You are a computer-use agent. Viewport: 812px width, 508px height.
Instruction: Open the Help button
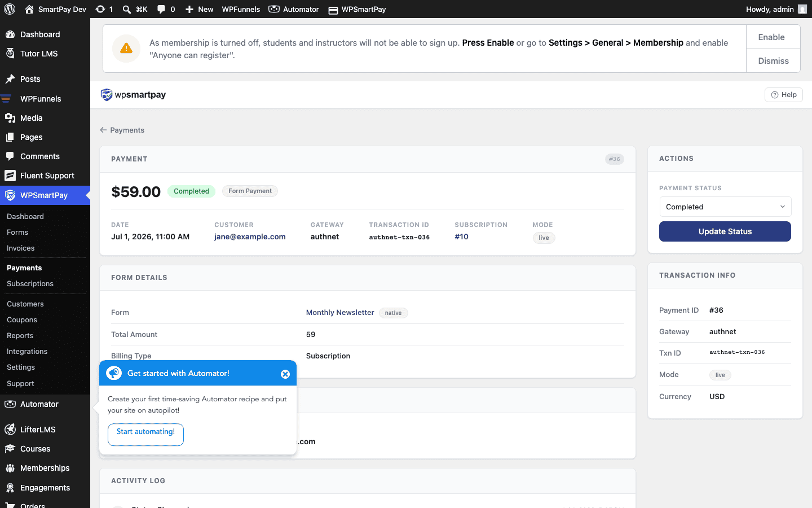click(x=784, y=95)
